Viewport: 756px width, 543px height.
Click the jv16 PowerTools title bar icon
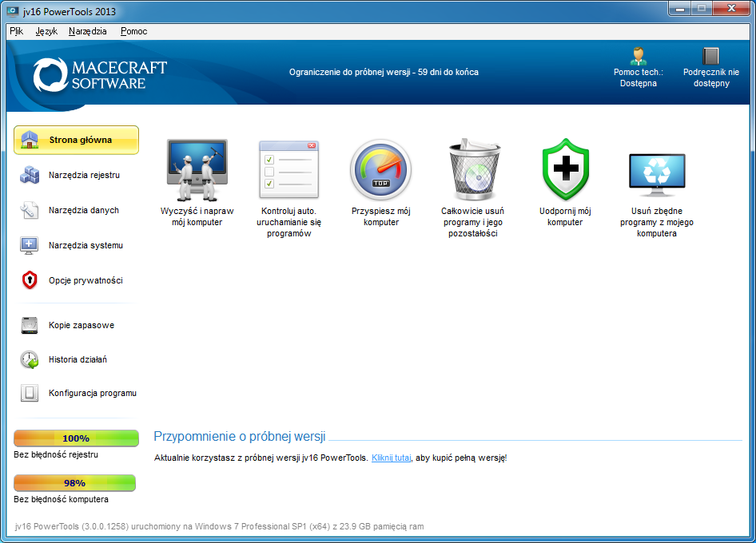pyautogui.click(x=13, y=11)
